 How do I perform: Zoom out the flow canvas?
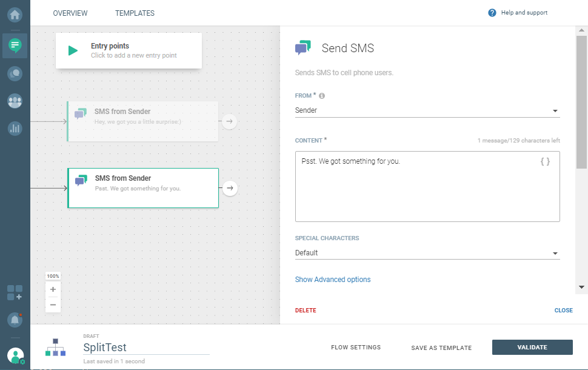point(53,304)
